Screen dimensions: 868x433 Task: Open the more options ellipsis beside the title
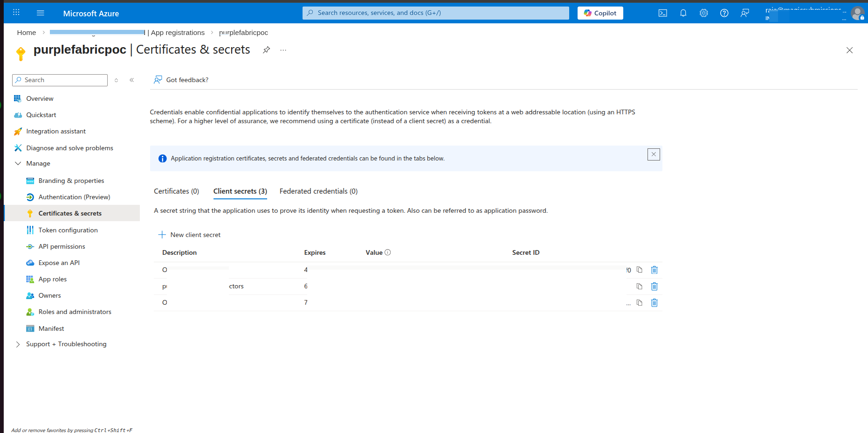click(x=283, y=50)
